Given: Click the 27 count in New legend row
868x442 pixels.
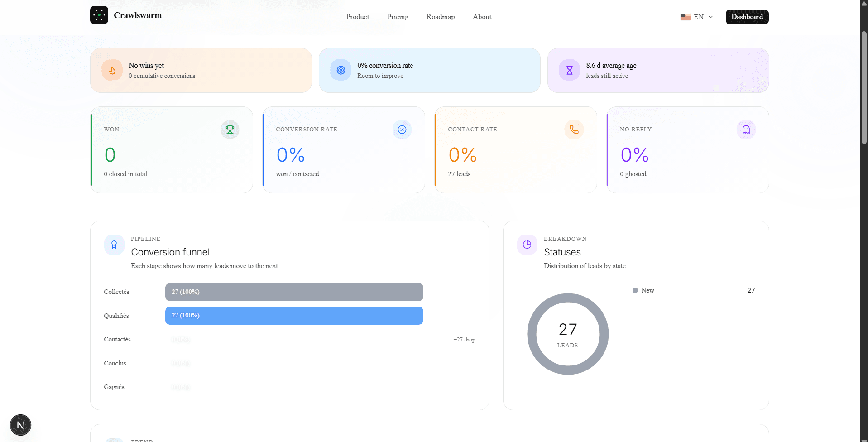Looking at the screenshot, I should click(x=751, y=290).
